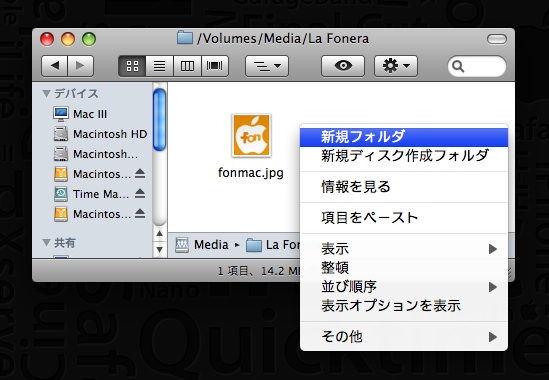Click the /Volumes/Media/La Fonera window title
The width and height of the screenshot is (549, 380).
(283, 39)
